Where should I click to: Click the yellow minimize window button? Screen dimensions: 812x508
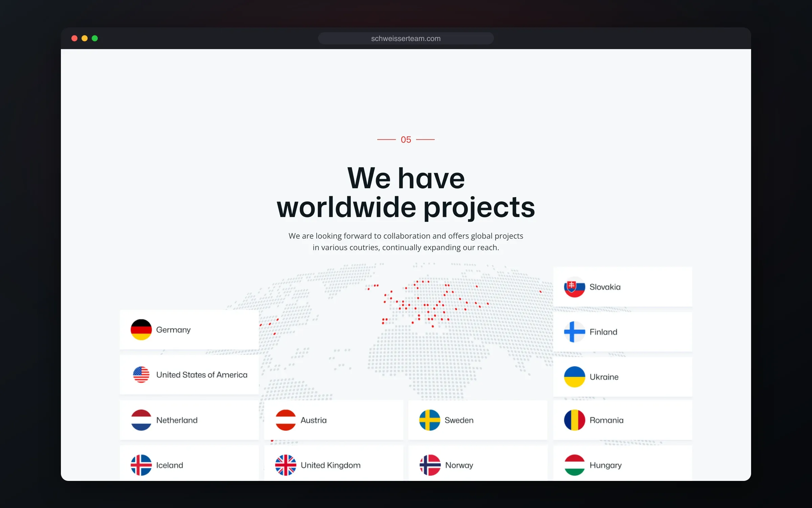click(x=85, y=38)
